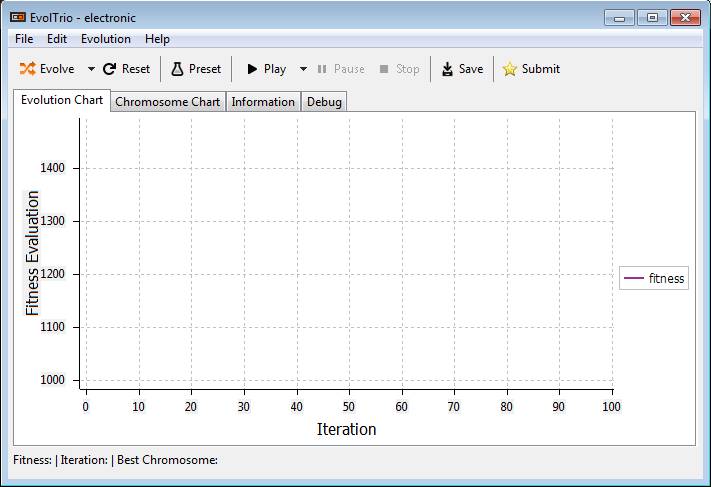Expand the Evolve dropdown arrow
Viewport: 711px width, 487px height.
click(91, 69)
